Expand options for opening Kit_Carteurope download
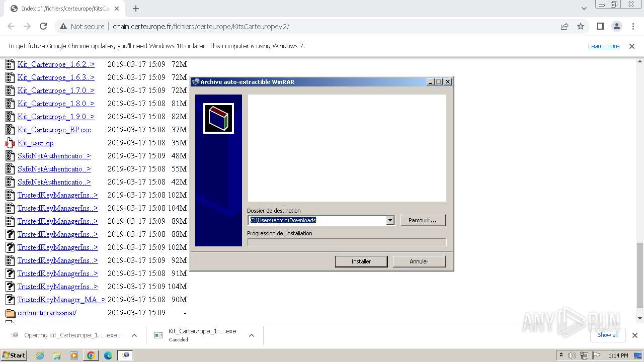 [x=134, y=335]
